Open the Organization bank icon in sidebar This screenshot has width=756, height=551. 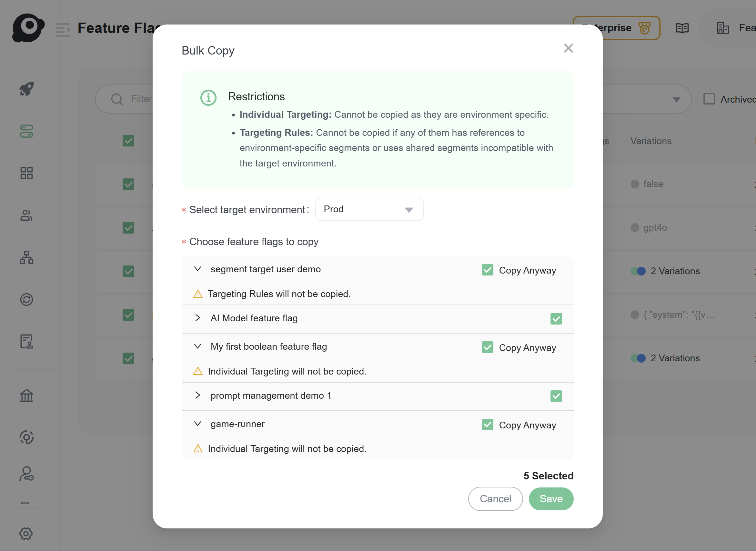(26, 396)
